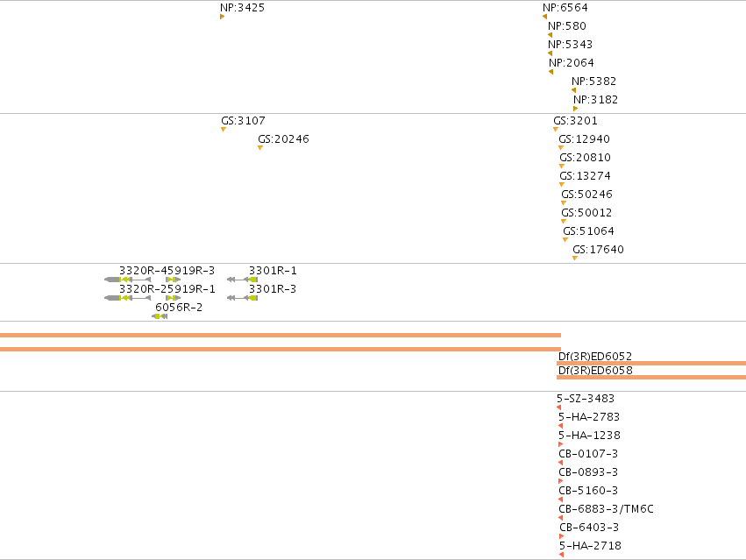Click the triangle marker below GS:17640

point(575,259)
